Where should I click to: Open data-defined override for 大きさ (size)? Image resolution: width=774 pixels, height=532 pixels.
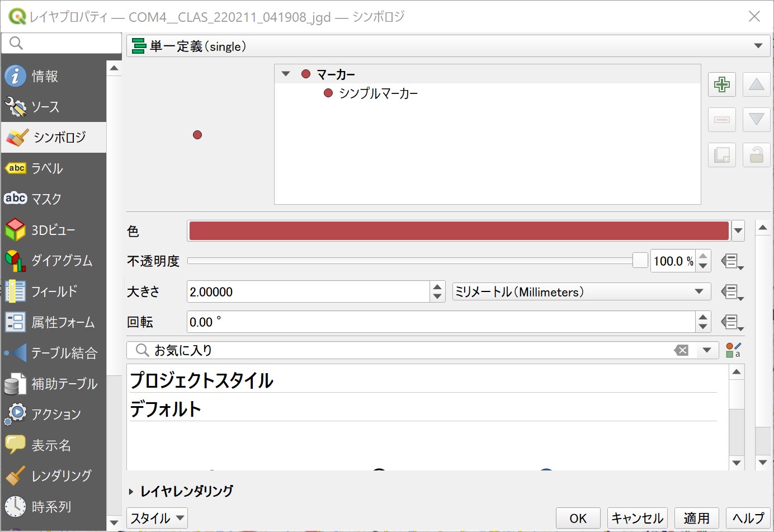pyautogui.click(x=732, y=291)
